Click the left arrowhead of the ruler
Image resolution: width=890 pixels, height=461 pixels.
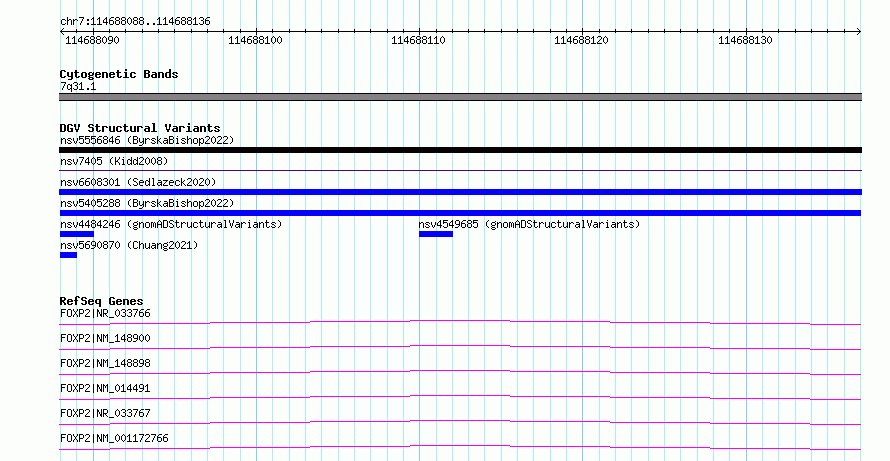tap(62, 32)
